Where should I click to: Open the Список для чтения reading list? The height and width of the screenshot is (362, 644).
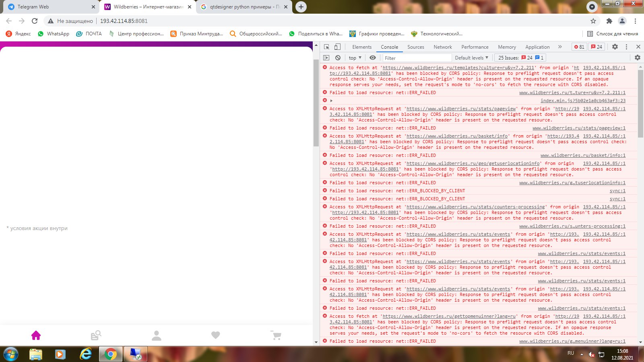613,34
